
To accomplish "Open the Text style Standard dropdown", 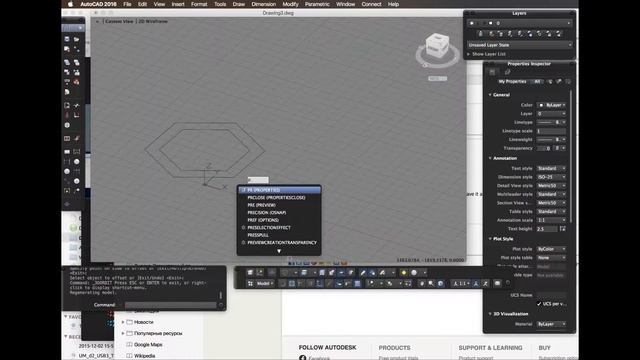I will (x=551, y=168).
